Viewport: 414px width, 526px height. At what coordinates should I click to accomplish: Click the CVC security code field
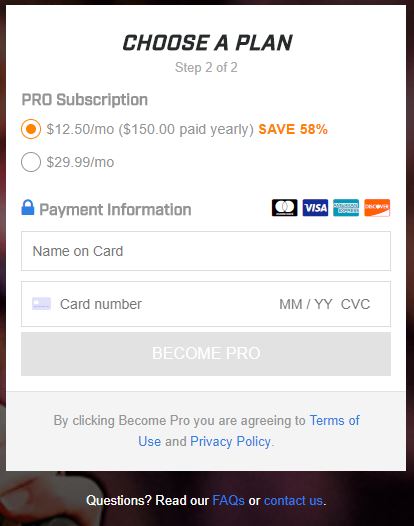(355, 304)
